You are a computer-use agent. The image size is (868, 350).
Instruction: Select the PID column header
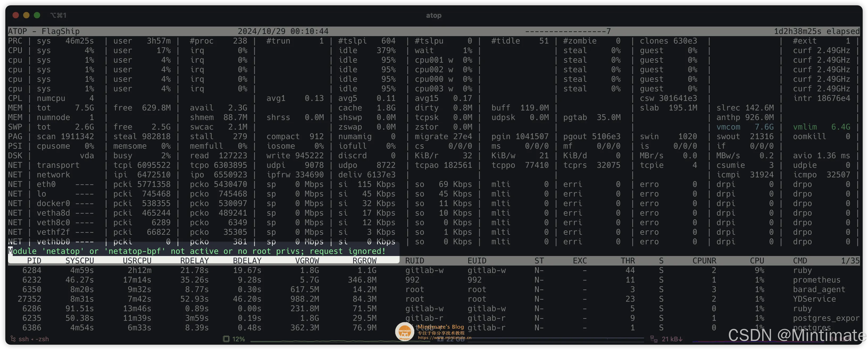click(x=34, y=261)
